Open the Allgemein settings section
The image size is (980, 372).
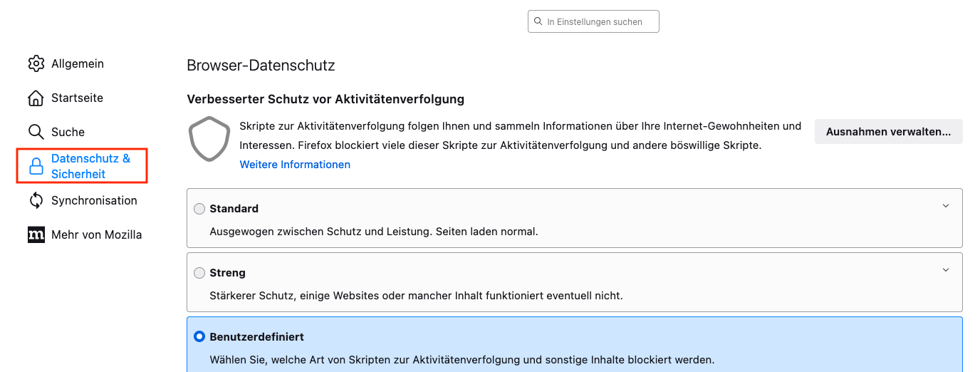click(x=78, y=63)
